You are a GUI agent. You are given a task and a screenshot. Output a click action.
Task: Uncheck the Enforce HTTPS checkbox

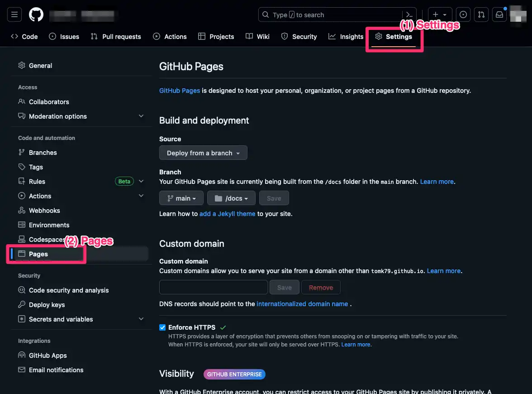tap(162, 327)
